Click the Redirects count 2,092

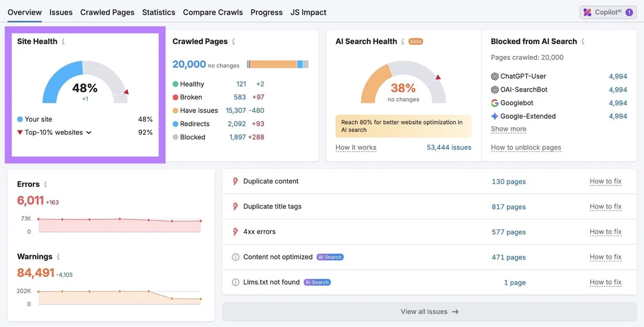click(x=237, y=124)
